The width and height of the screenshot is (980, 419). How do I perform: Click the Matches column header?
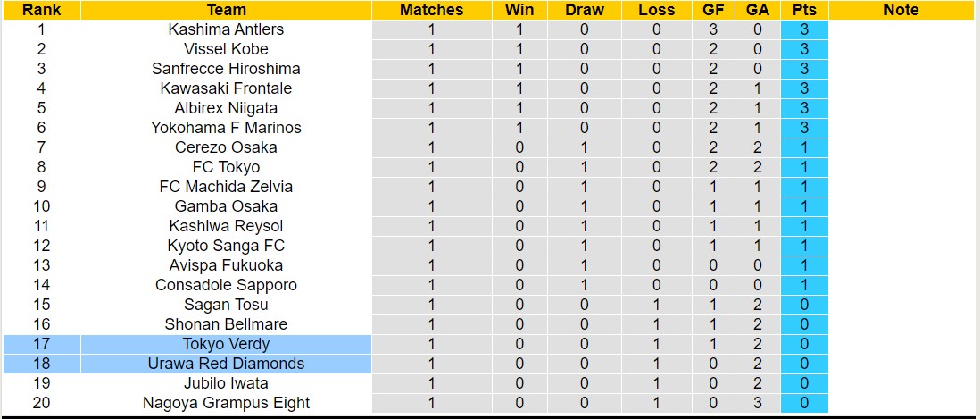431,10
